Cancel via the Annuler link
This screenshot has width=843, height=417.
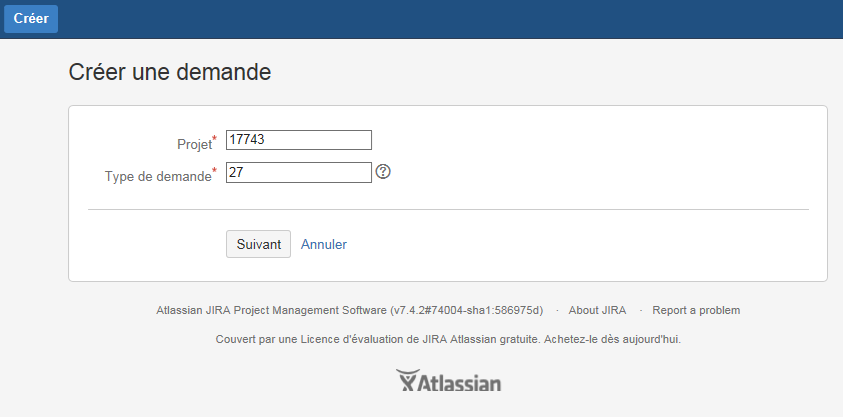tap(324, 245)
